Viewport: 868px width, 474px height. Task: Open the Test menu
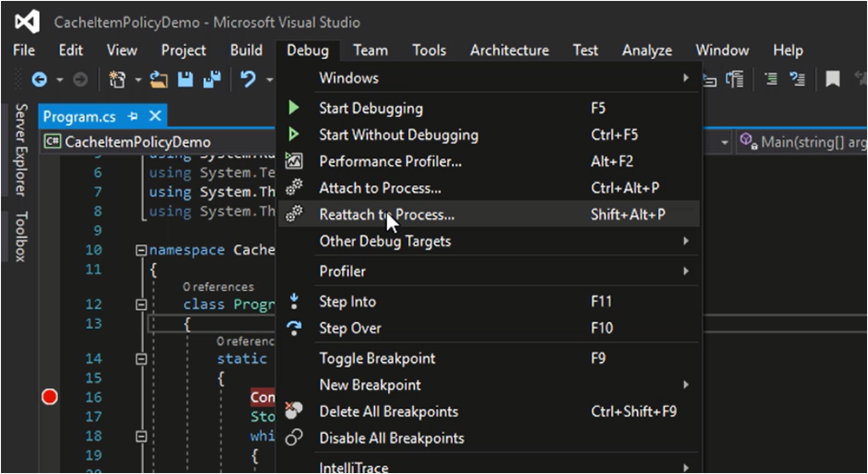(585, 50)
